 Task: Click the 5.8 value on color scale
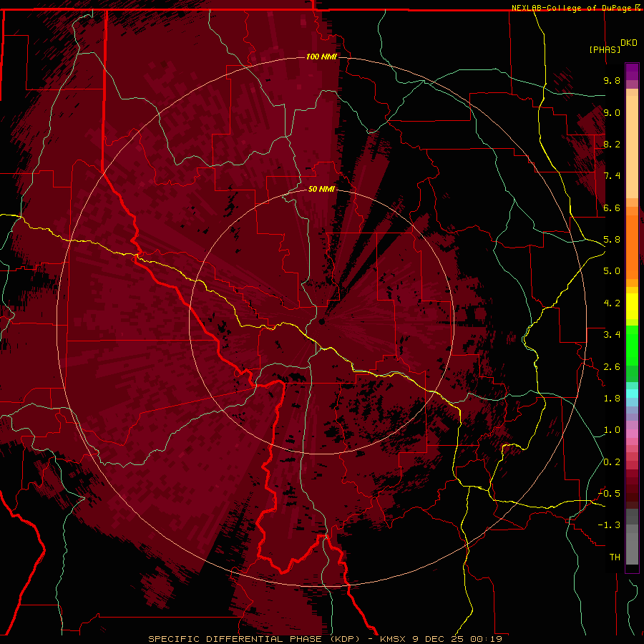click(612, 240)
